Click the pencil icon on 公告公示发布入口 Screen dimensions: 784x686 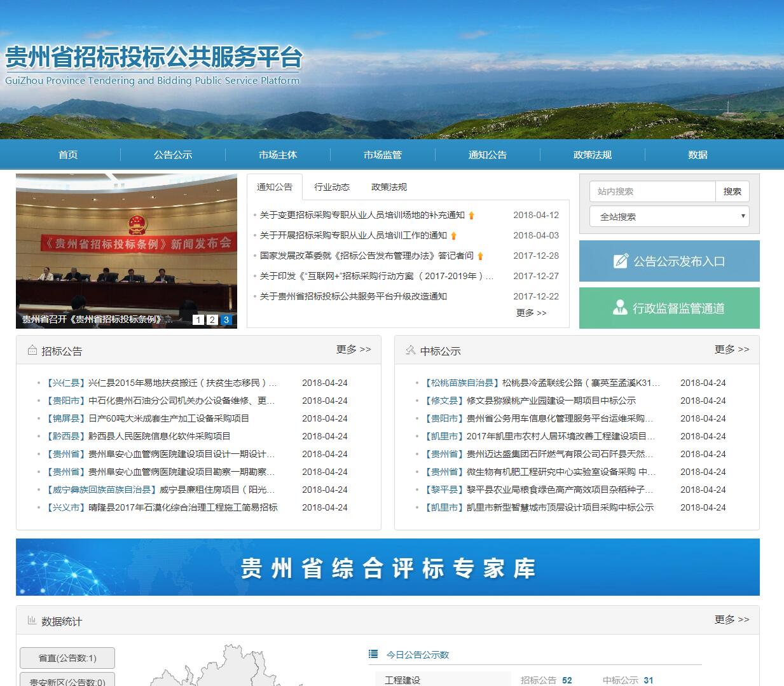coord(621,261)
